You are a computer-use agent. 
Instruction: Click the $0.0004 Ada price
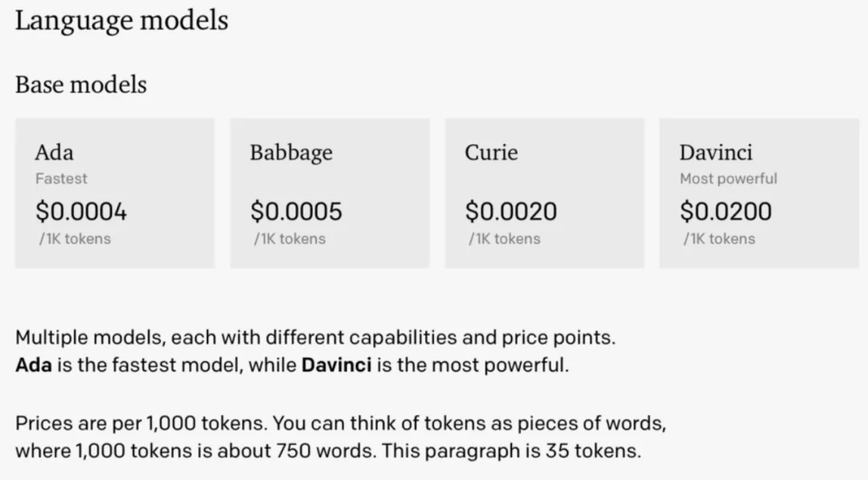point(81,211)
